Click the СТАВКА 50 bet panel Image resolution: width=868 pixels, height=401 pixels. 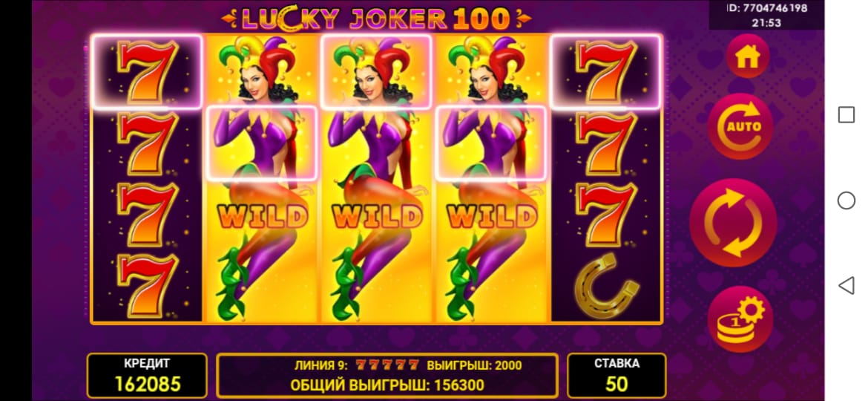coord(617,375)
